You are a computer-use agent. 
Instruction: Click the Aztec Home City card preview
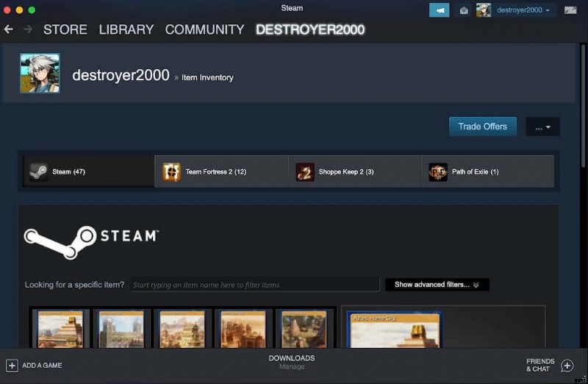tap(394, 330)
